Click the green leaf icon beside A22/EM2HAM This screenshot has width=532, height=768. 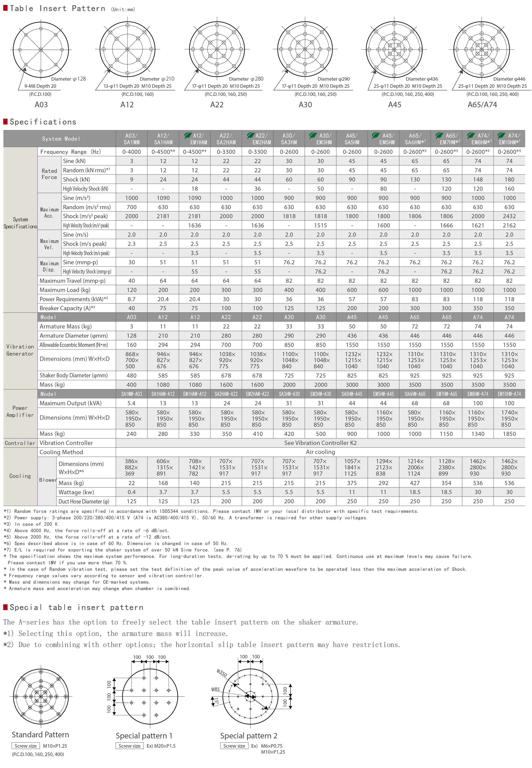click(x=251, y=135)
